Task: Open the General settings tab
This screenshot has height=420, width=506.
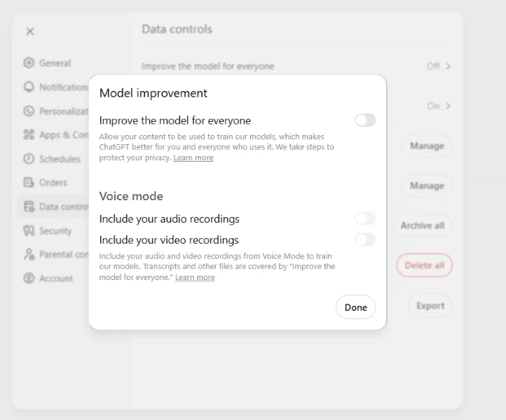Action: point(52,63)
